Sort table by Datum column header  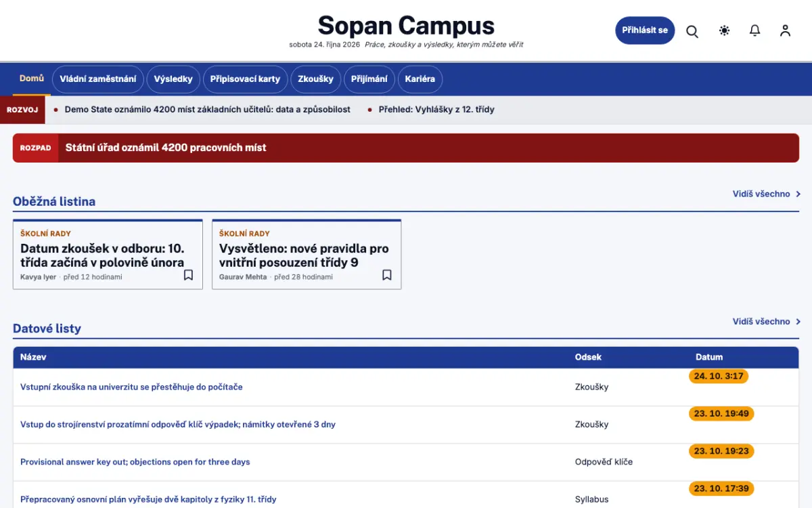pyautogui.click(x=709, y=357)
